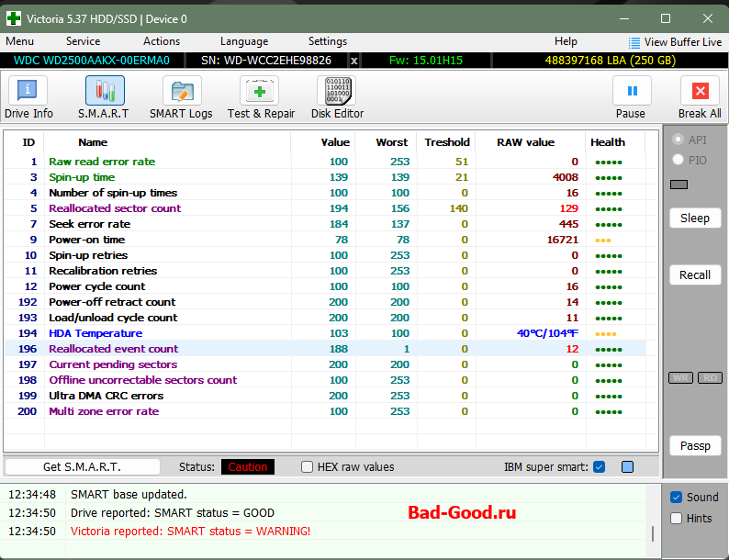The image size is (729, 560).
Task: Enable HEX raw values checkbox
Action: click(308, 466)
